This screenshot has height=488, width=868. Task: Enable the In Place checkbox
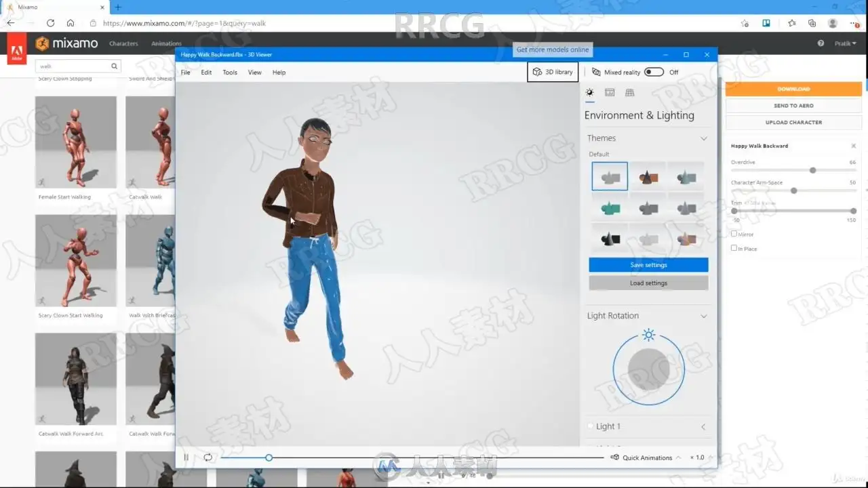tap(734, 248)
